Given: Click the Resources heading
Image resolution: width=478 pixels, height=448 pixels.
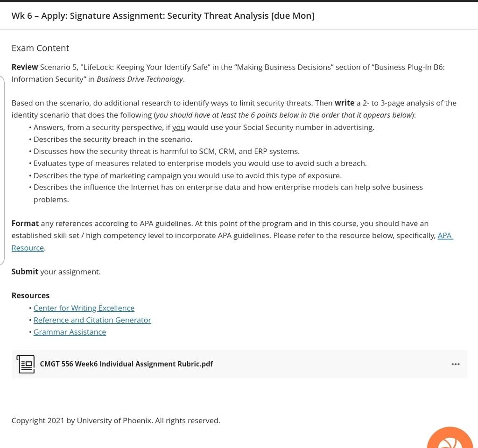Looking at the screenshot, I should (x=30, y=295).
